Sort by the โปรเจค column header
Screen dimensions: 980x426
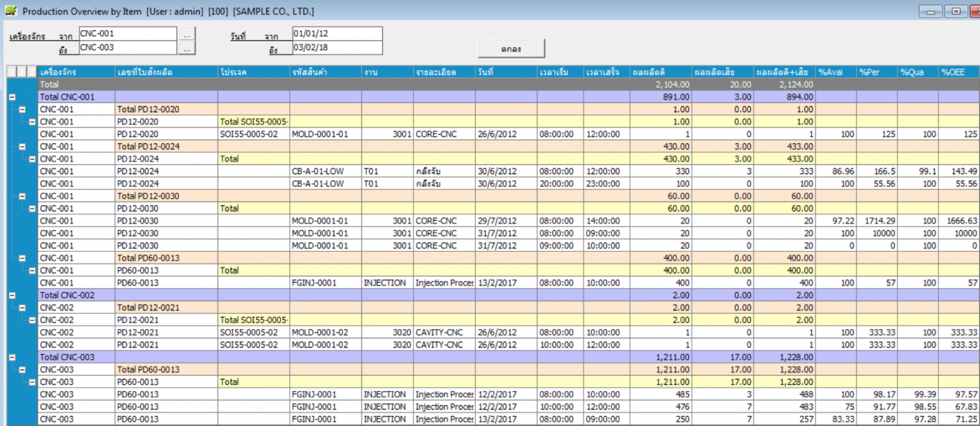[x=254, y=72]
